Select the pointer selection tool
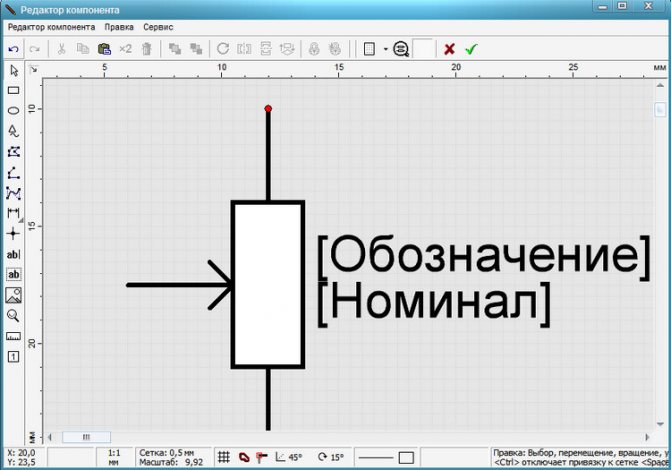The height and width of the screenshot is (470, 671). coord(14,70)
